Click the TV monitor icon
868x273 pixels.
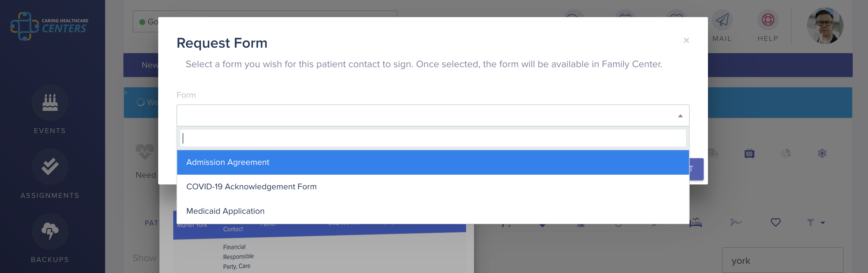click(749, 154)
